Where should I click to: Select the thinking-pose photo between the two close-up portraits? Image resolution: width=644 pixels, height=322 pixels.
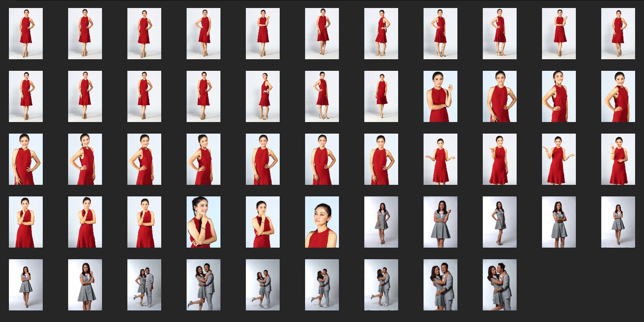pos(263,222)
